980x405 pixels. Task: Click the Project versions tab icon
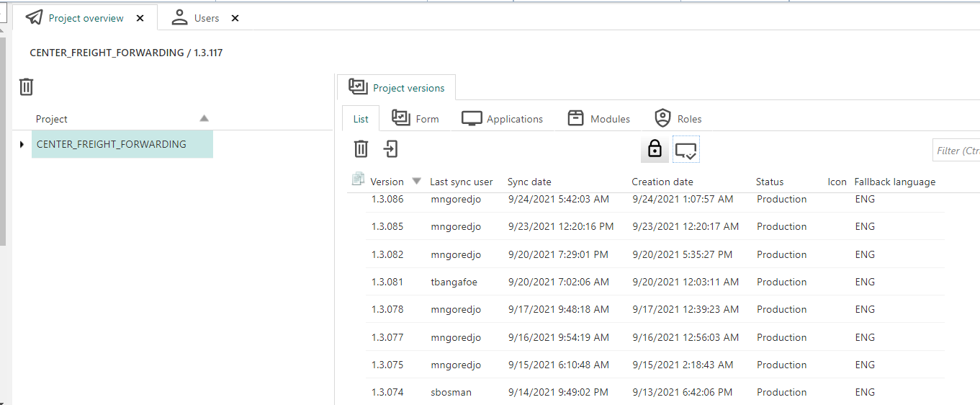[358, 86]
